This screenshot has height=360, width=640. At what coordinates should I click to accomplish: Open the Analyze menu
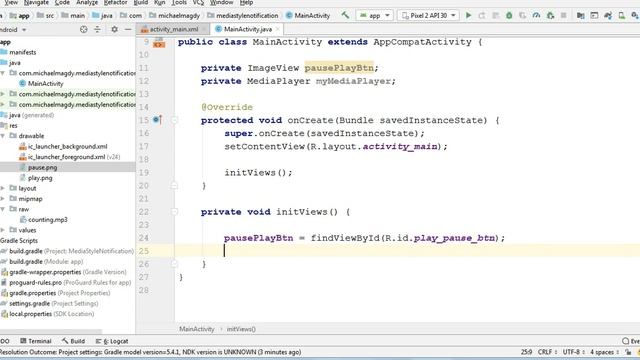coord(87,2)
